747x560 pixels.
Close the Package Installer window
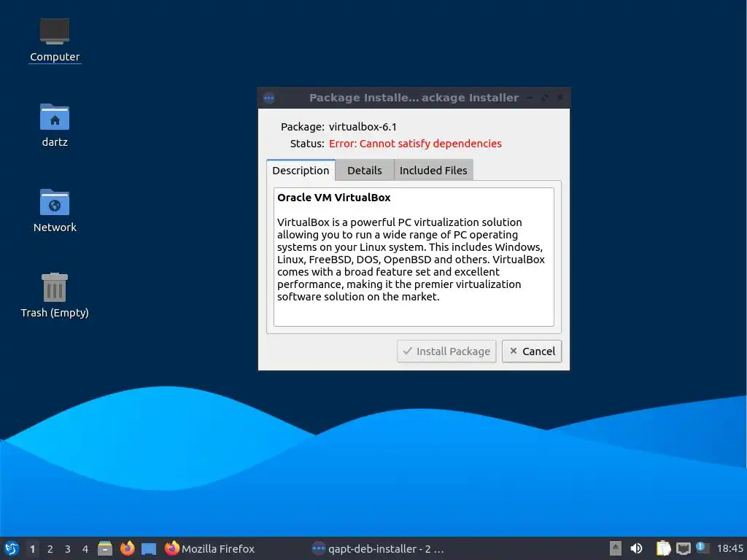[x=560, y=98]
